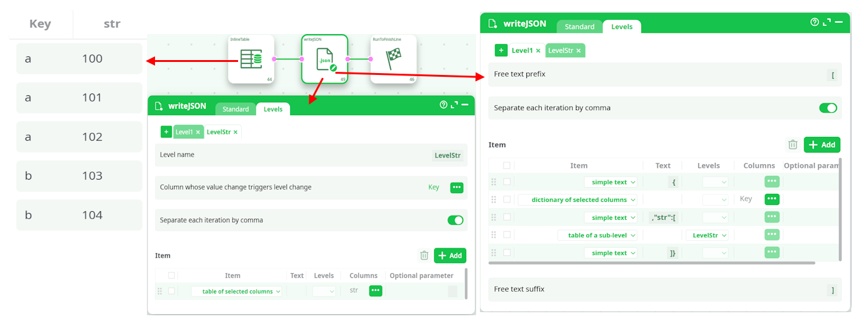The image size is (868, 327).
Task: Open the column picker next to Key trigger
Action: pyautogui.click(x=456, y=188)
